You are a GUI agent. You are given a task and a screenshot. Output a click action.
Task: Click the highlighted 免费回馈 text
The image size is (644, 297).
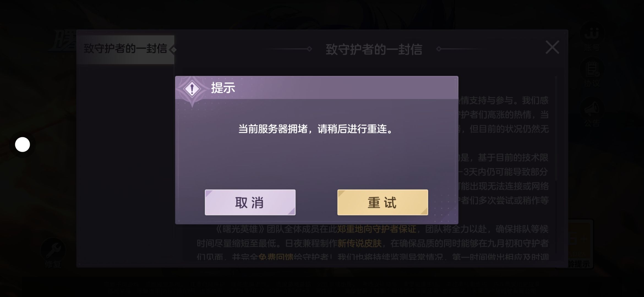276,257
